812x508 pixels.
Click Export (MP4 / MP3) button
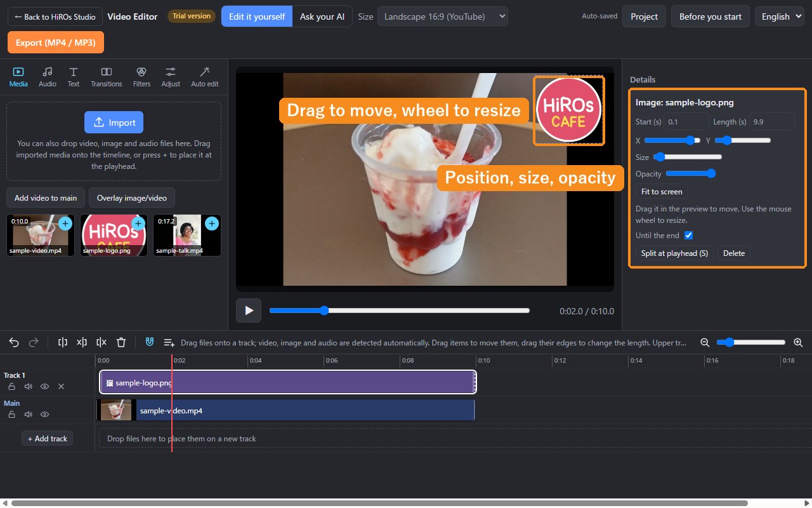pos(56,43)
